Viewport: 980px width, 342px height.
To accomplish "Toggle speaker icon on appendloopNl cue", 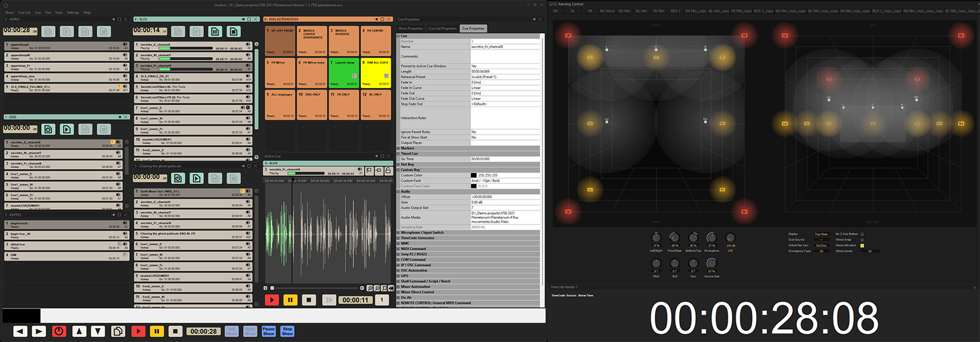I will tap(125, 55).
